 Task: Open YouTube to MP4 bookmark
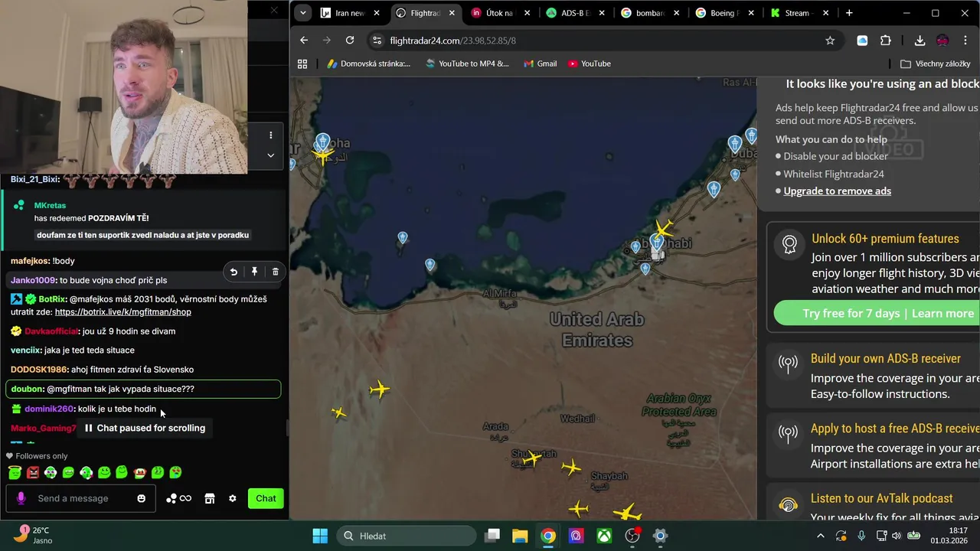466,64
